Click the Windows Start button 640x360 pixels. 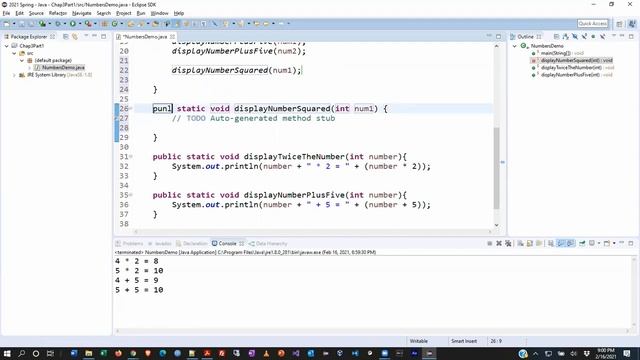(x=7, y=353)
